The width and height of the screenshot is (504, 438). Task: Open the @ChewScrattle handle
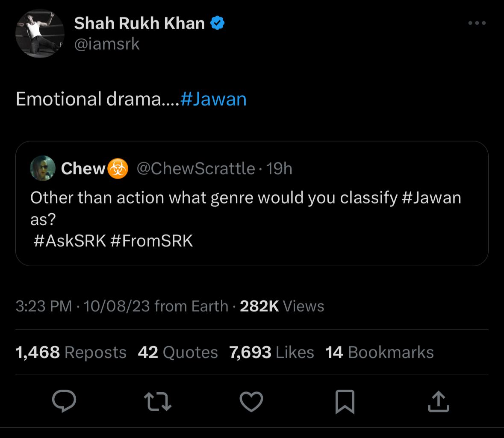click(196, 168)
